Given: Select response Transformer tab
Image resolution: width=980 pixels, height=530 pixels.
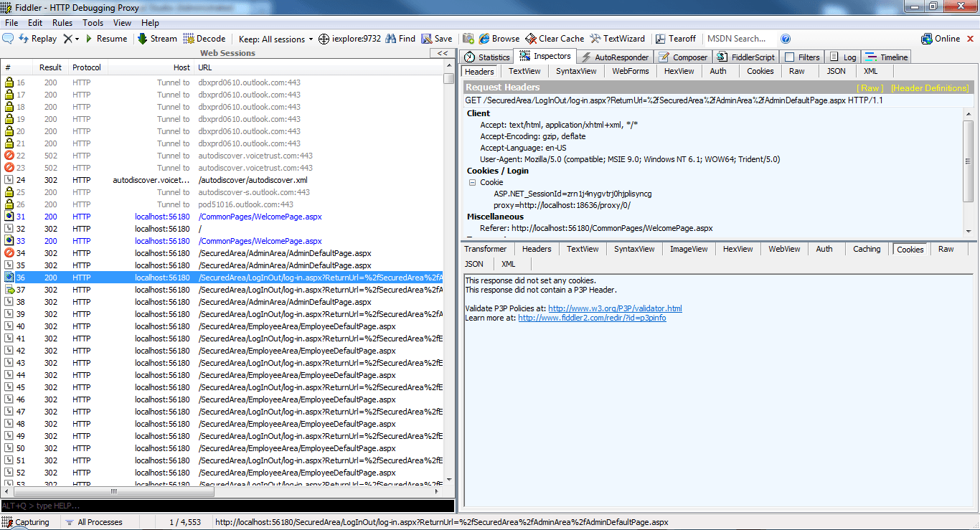Looking at the screenshot, I should (x=486, y=249).
